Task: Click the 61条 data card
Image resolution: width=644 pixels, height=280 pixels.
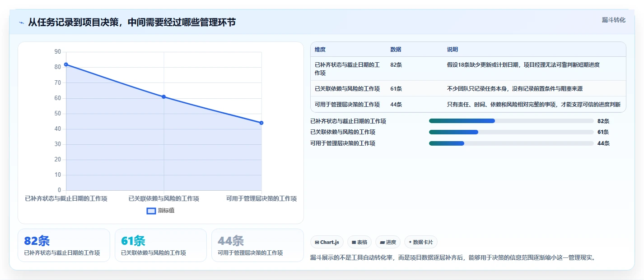Action: click(161, 245)
